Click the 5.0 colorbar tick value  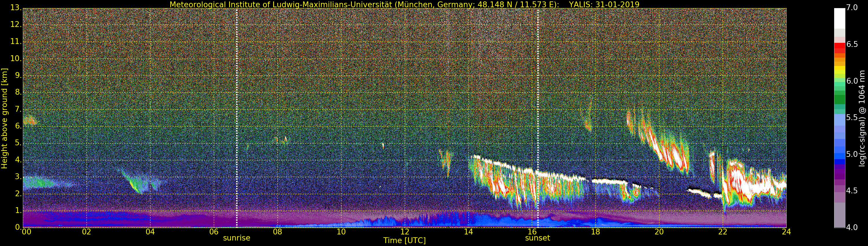click(852, 154)
